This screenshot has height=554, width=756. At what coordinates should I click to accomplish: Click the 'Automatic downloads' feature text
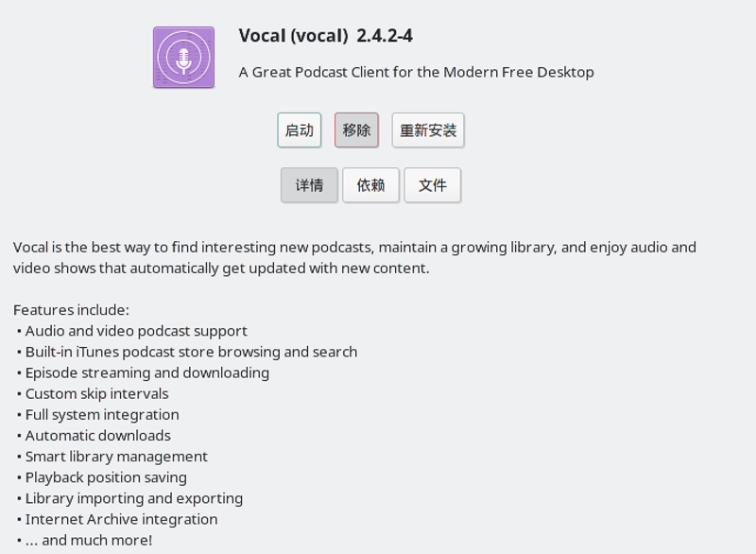97,435
